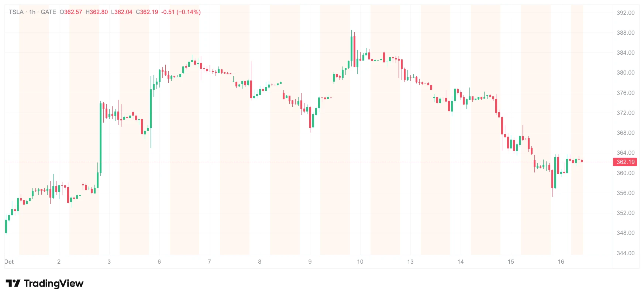Click the 392.00 price axis label
The height and width of the screenshot is (298, 644).
626,13
